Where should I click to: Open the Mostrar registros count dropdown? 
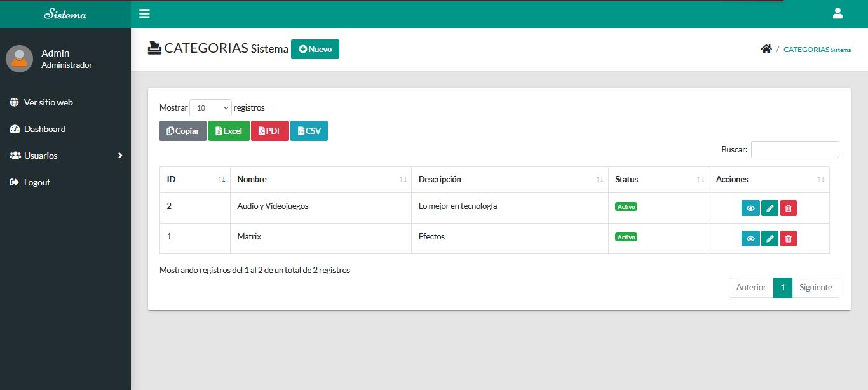[x=210, y=108]
